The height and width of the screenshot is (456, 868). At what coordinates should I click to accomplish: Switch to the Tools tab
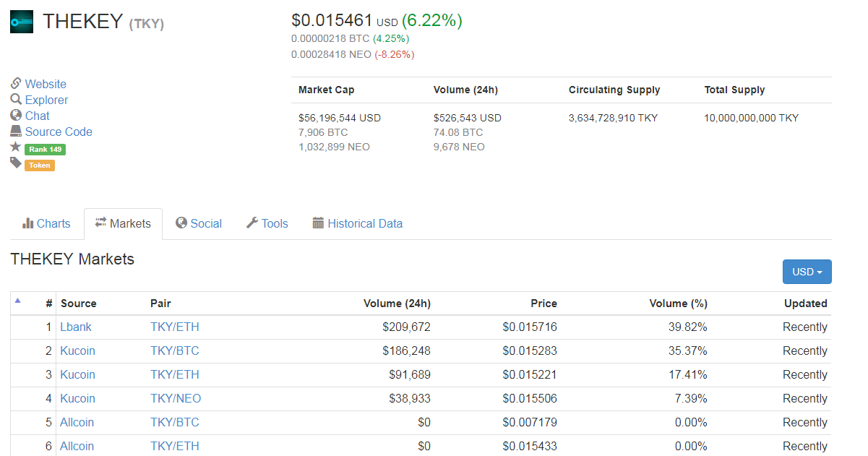[x=267, y=224]
